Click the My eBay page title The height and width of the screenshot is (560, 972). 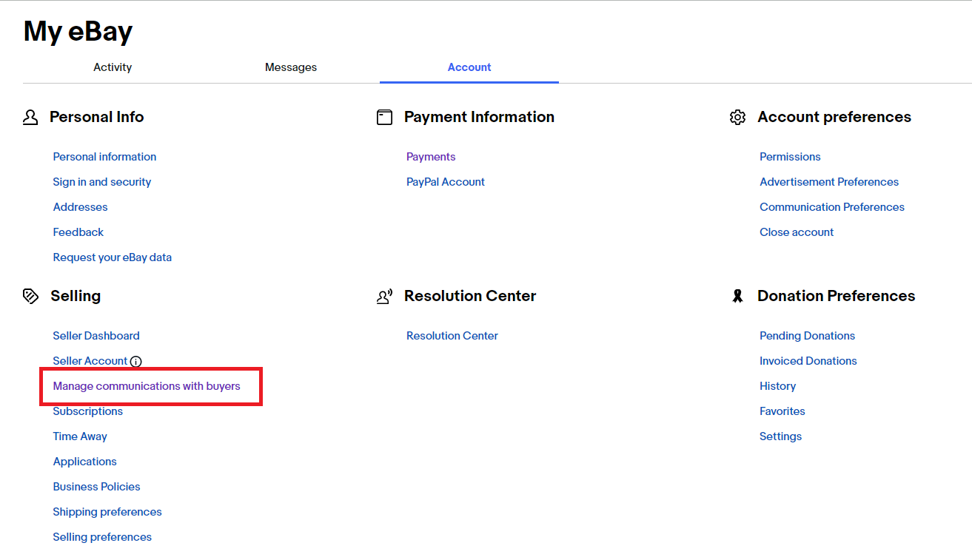(x=78, y=32)
